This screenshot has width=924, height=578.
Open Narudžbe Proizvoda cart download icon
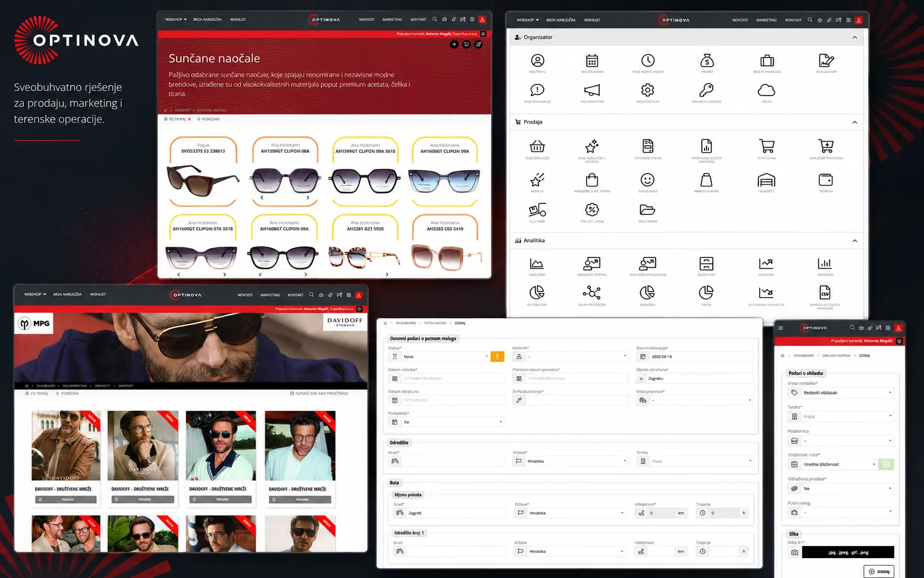click(x=826, y=146)
